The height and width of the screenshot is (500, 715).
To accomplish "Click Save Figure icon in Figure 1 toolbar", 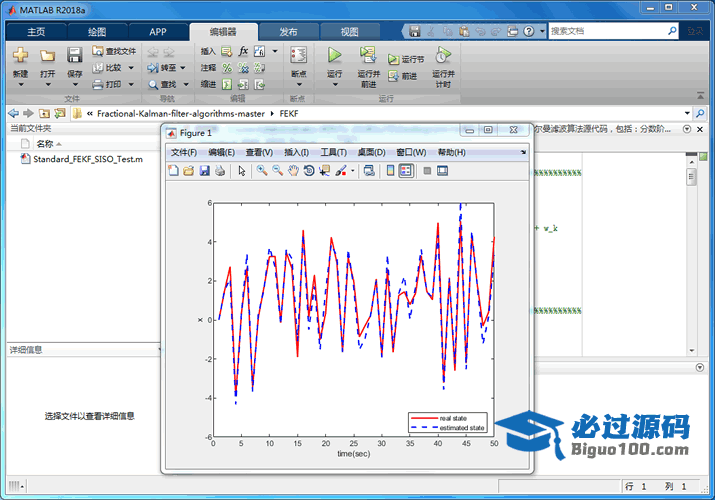I will (204, 170).
